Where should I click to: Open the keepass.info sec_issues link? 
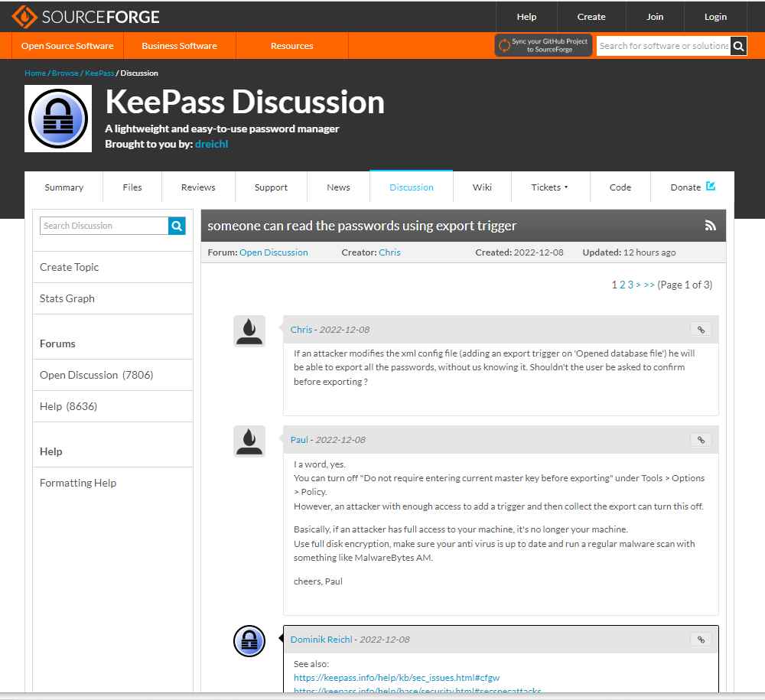396,678
